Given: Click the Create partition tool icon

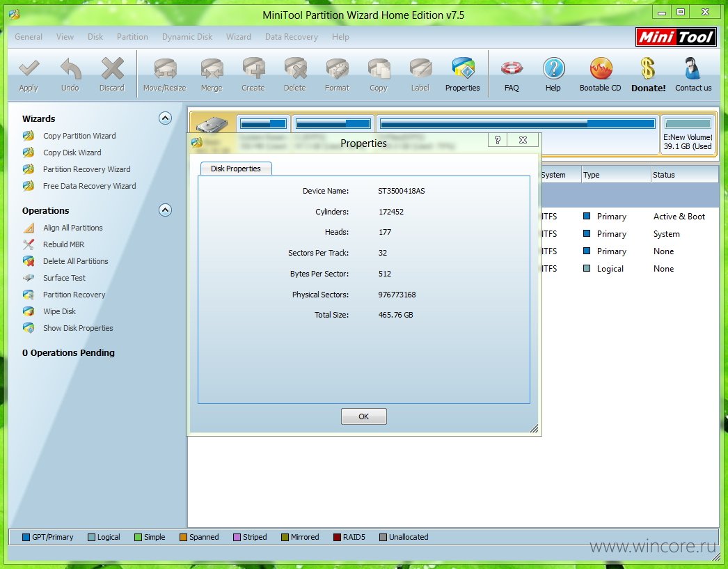Looking at the screenshot, I should click(x=253, y=69).
